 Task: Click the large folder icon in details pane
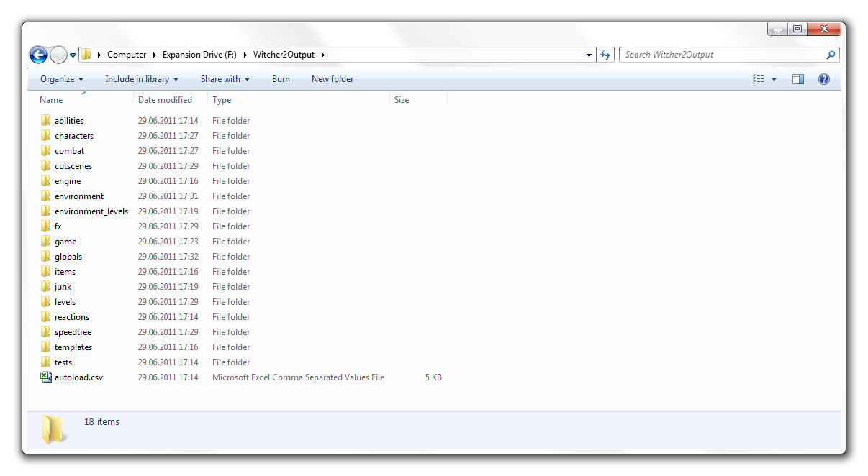click(x=53, y=429)
